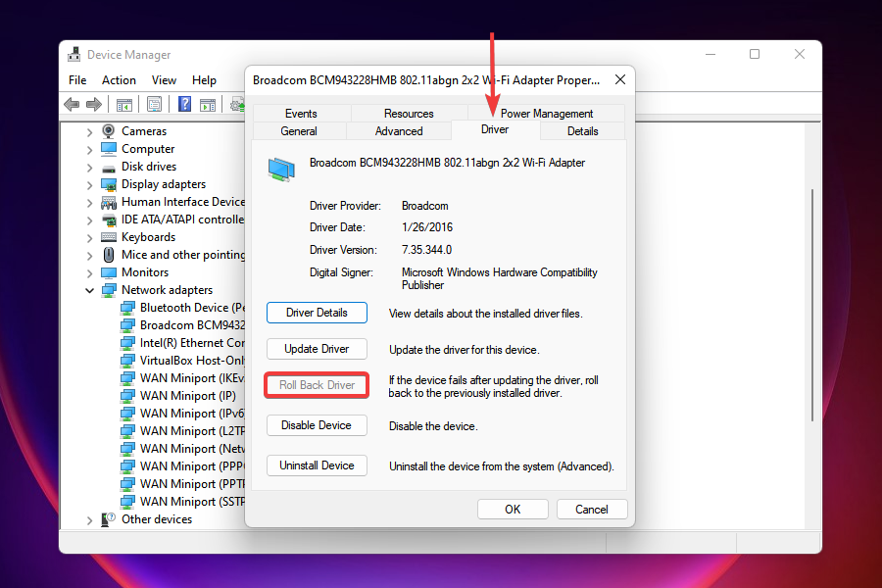This screenshot has height=588, width=882.
Task: Collapse the Network adapters tree branch
Action: (89, 289)
